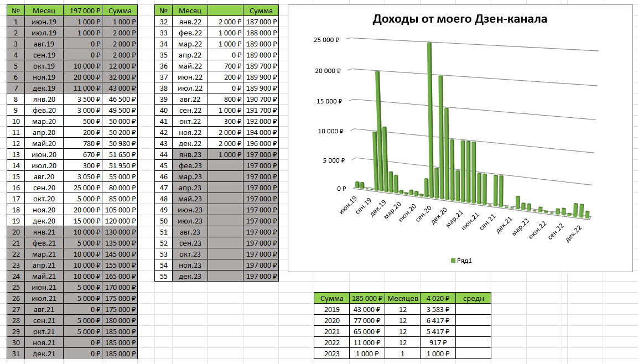The height and width of the screenshot is (364, 638).
Task: Click the '165 000 ₽' total for май.21
Action: (x=120, y=277)
